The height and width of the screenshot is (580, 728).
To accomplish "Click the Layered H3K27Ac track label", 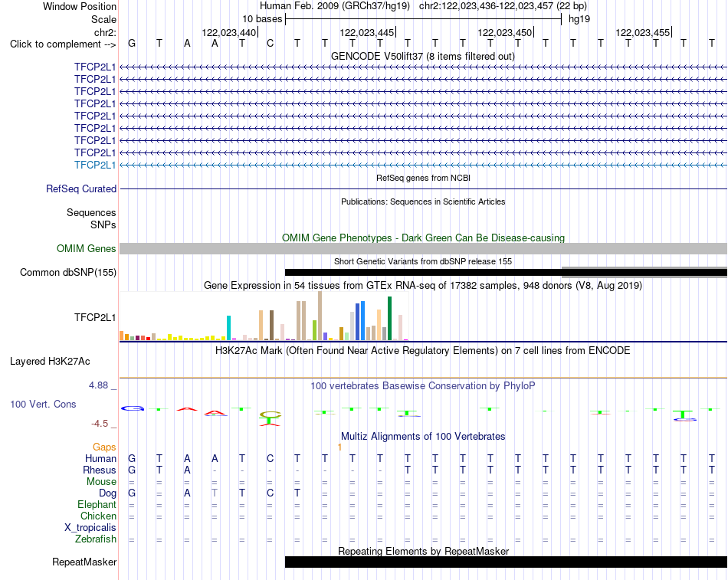I will pos(50,362).
